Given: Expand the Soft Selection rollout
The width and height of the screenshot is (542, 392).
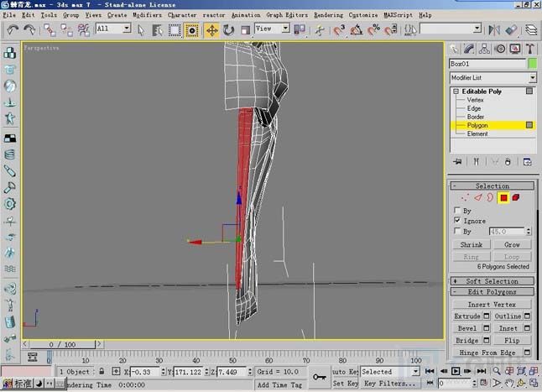Looking at the screenshot, I should click(492, 281).
